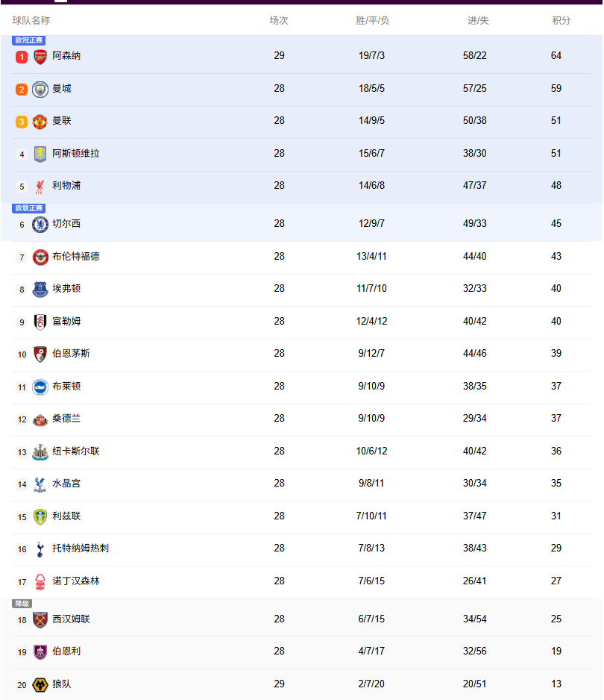Screen dimensions: 604x700
Task: Click the 欧冠正赛 zone label
Action: pos(29,40)
